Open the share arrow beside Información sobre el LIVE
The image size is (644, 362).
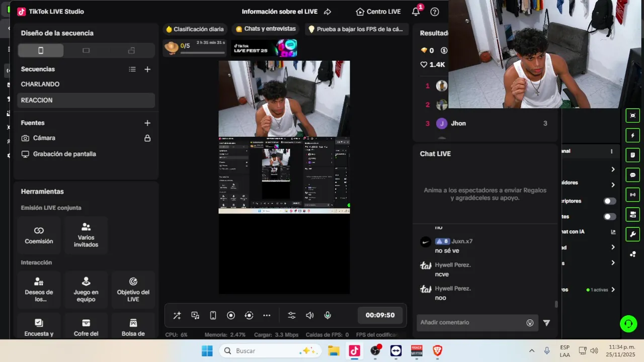328,12
